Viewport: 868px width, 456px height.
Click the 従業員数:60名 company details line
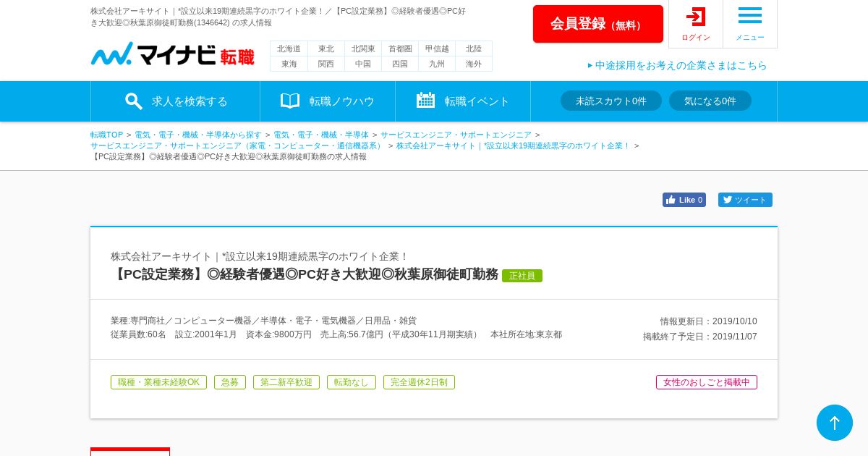(336, 334)
